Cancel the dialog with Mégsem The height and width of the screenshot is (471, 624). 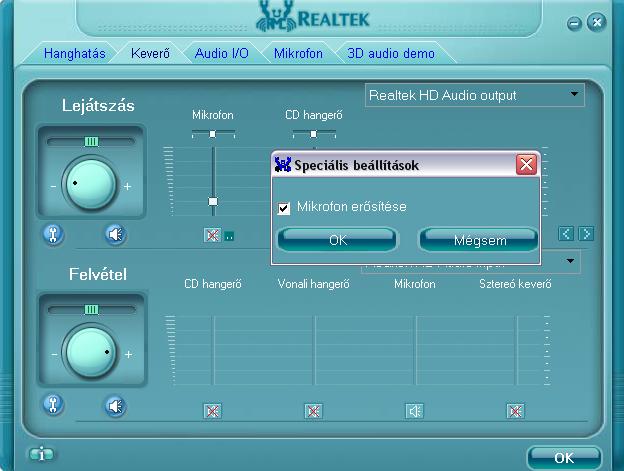pos(480,240)
